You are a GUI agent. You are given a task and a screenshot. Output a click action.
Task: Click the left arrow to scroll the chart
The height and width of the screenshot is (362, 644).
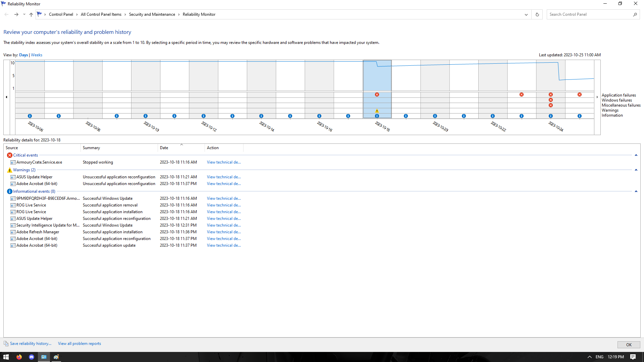6,97
